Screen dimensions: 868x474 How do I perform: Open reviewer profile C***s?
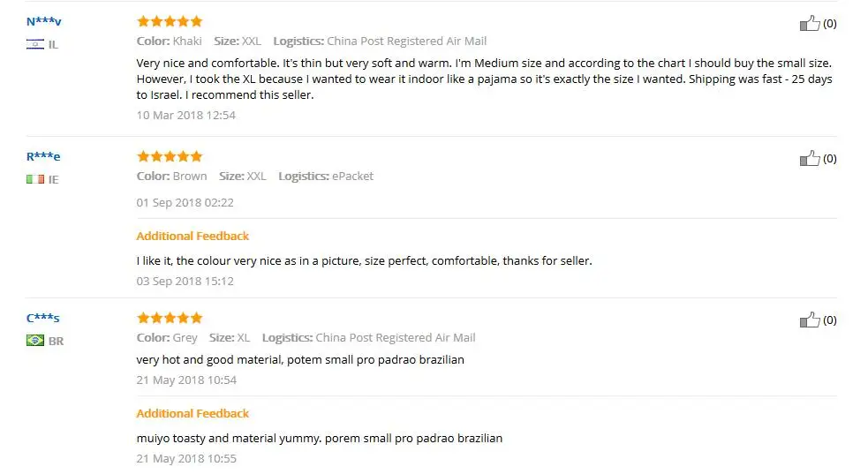tap(42, 318)
